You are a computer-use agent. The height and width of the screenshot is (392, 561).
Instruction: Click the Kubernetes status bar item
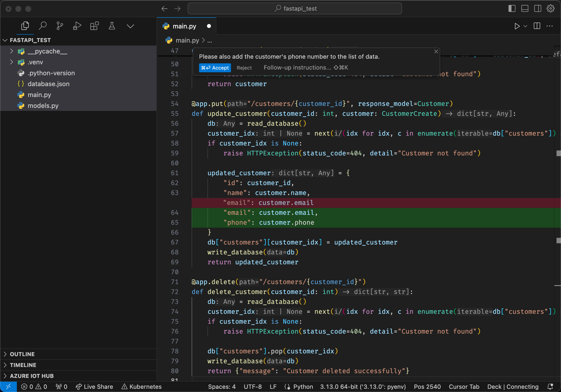pos(141,387)
